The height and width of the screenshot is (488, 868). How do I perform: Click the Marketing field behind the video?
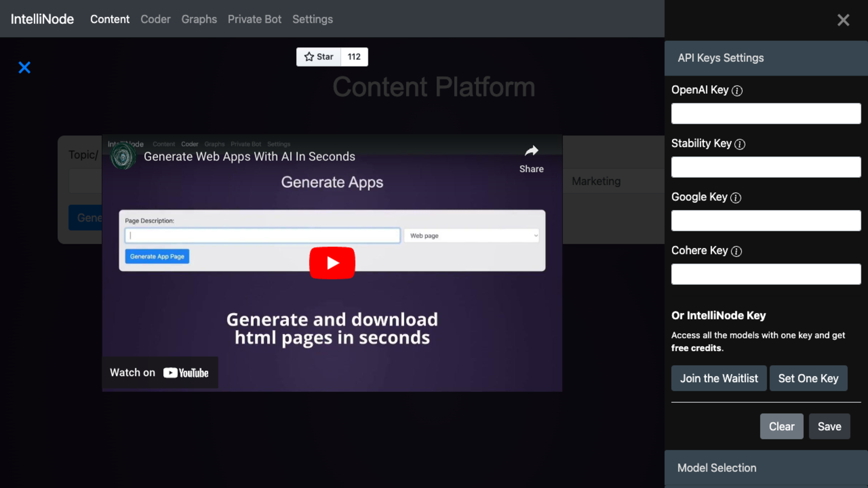[613, 181]
